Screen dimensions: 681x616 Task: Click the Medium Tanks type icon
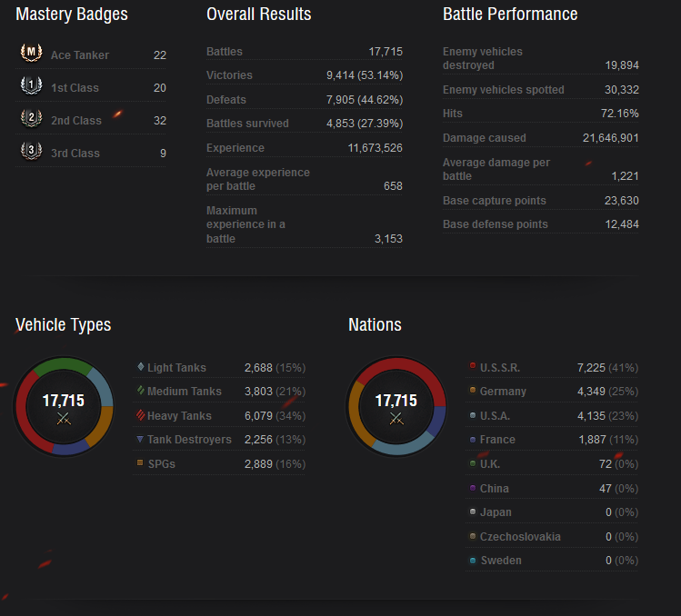click(x=141, y=391)
